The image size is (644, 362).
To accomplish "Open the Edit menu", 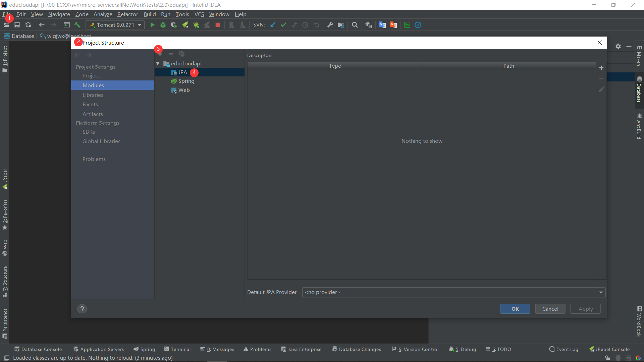I will (x=21, y=14).
